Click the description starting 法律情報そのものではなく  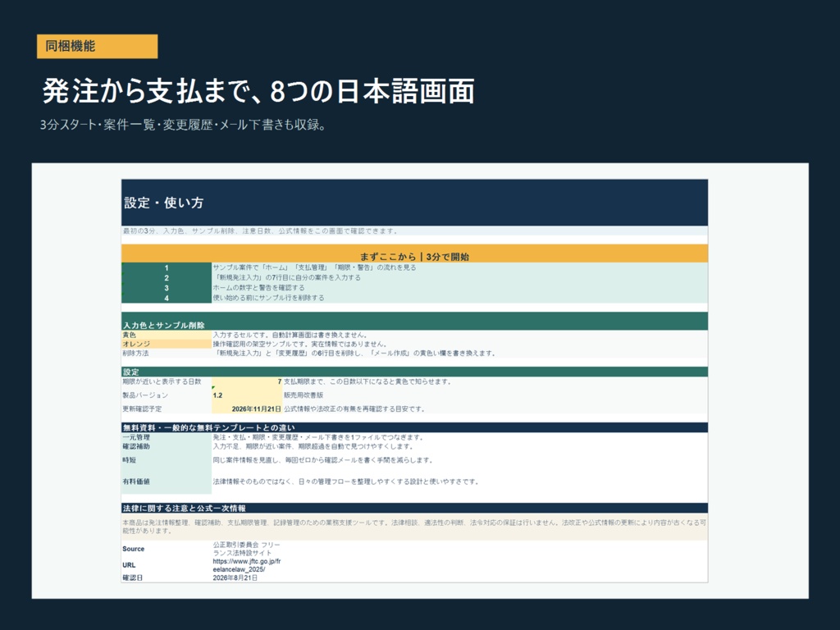(x=345, y=482)
